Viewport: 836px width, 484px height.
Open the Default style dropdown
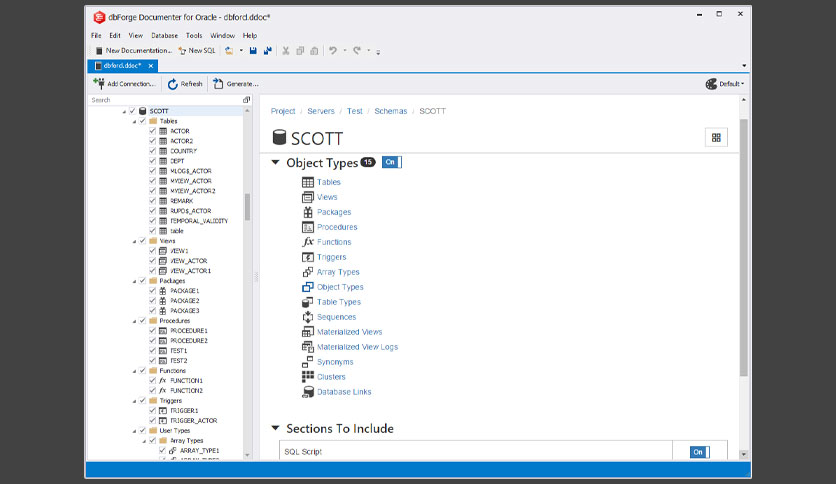coord(725,84)
